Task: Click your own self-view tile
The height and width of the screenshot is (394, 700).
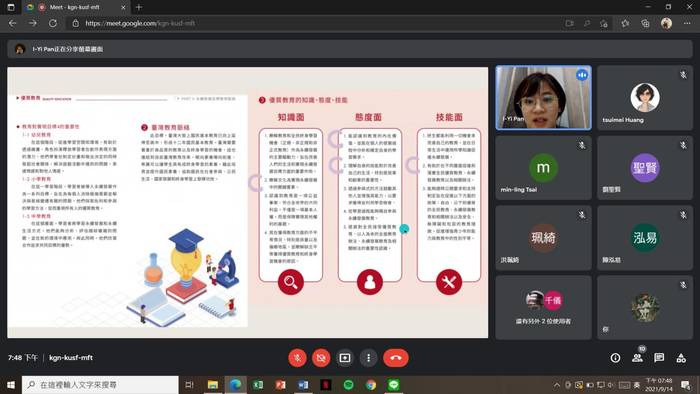Action: coord(645,307)
